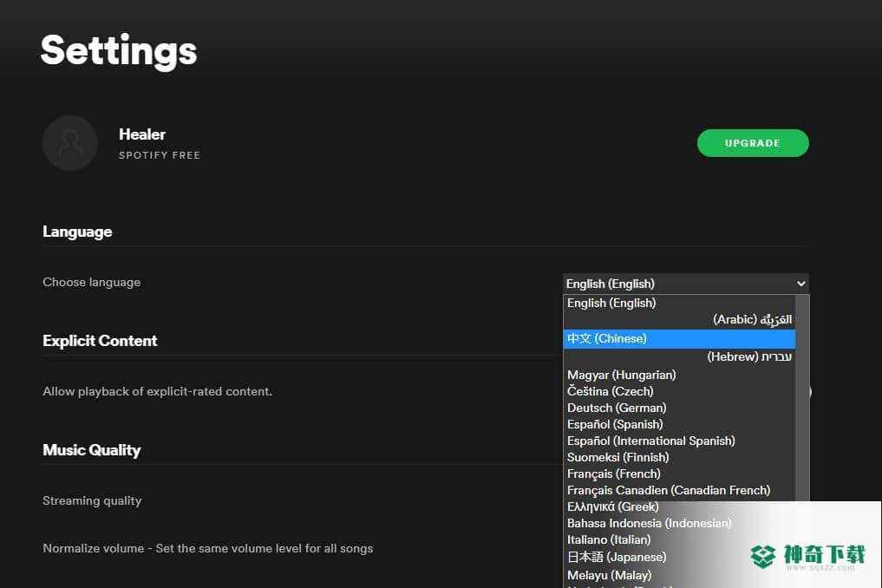Click the Language section heading
Image resolution: width=882 pixels, height=588 pixels.
(x=78, y=232)
